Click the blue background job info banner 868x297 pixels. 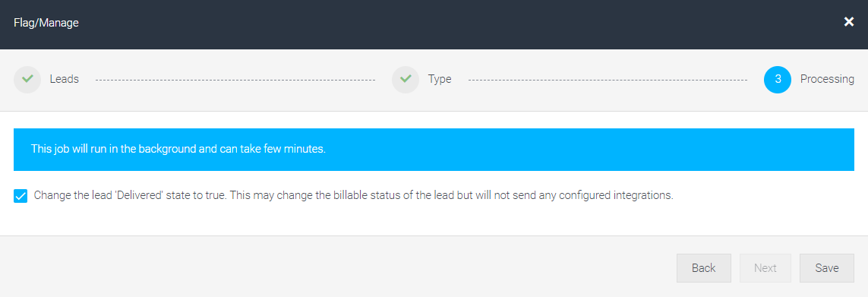click(x=434, y=150)
